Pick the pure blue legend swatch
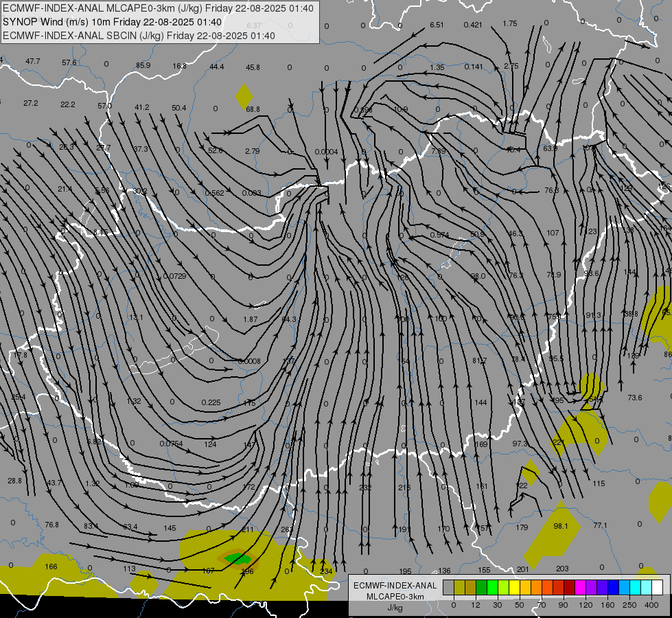Viewport: 672px width, 618px height. click(613, 587)
